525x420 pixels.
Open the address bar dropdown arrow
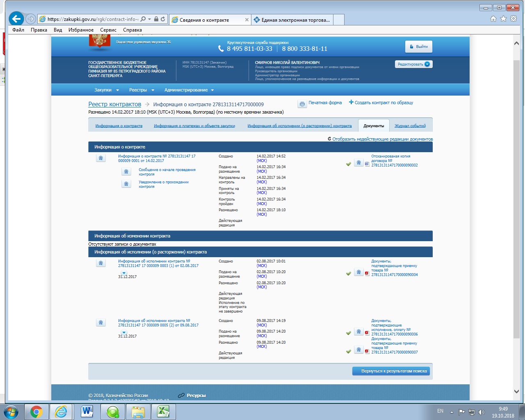[x=150, y=19]
